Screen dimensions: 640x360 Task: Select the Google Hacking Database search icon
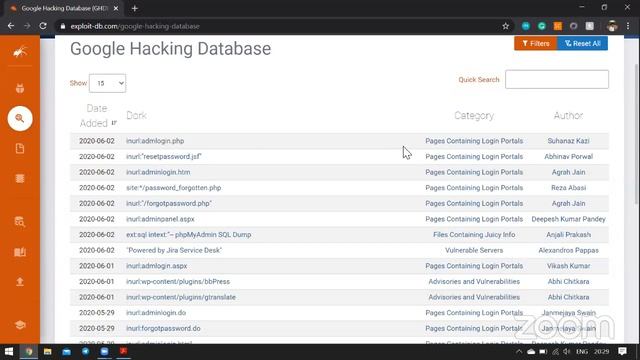(20, 118)
